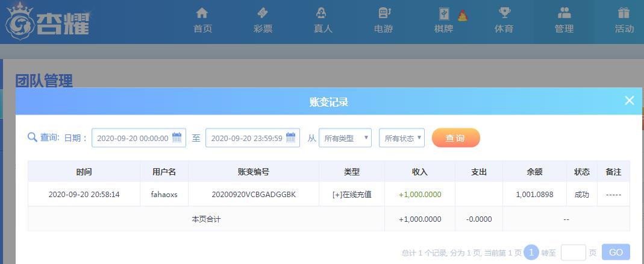
Task: Open the 棋牌 menu item
Action: 443,29
